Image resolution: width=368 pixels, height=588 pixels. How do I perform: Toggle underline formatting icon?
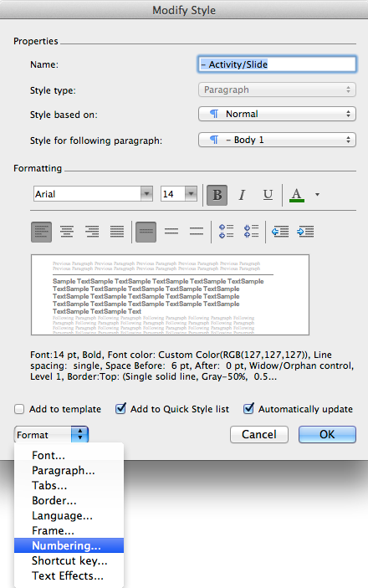(x=268, y=195)
